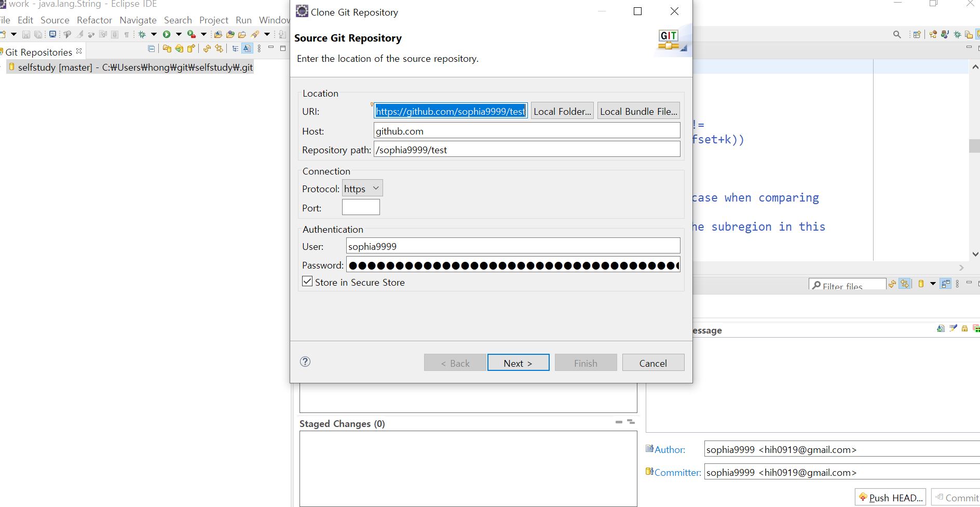This screenshot has width=980, height=507.
Task: Toggle Store in Secure Store checkbox
Action: (x=307, y=282)
